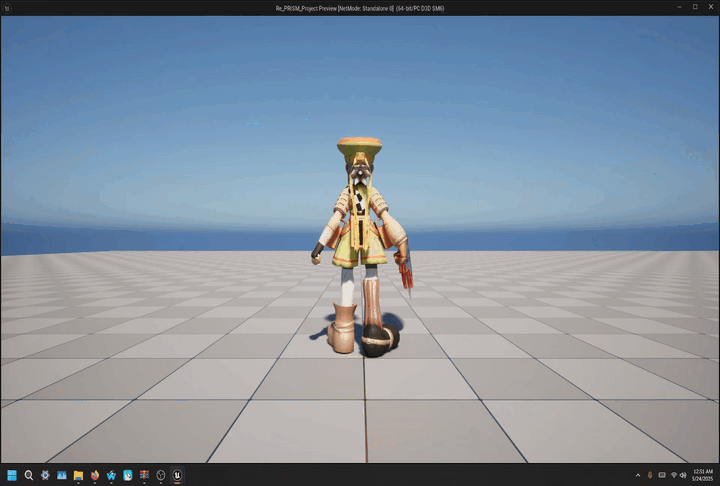Open the blue-haired character app icon
Screen dimensions: 720x486
(x=128, y=475)
